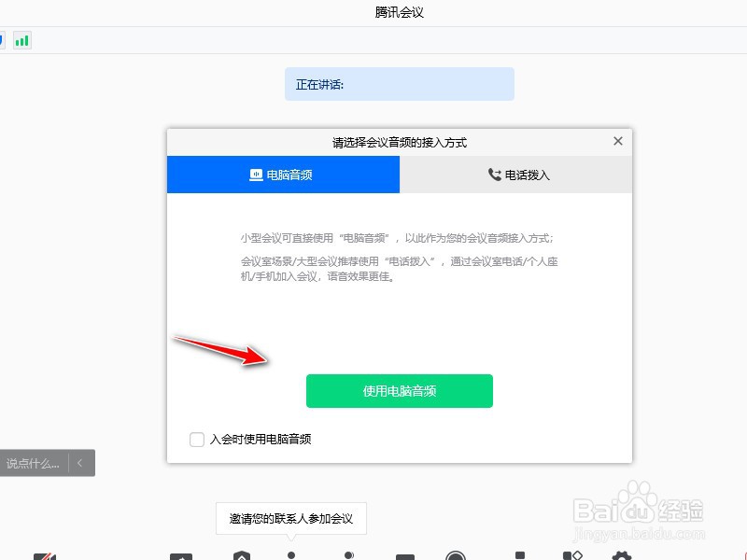Open the apps icon with the diamond

[572, 555]
